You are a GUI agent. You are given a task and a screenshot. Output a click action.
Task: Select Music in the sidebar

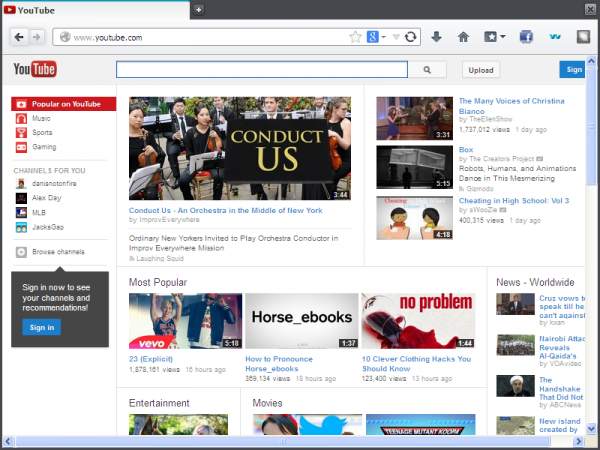[x=41, y=118]
